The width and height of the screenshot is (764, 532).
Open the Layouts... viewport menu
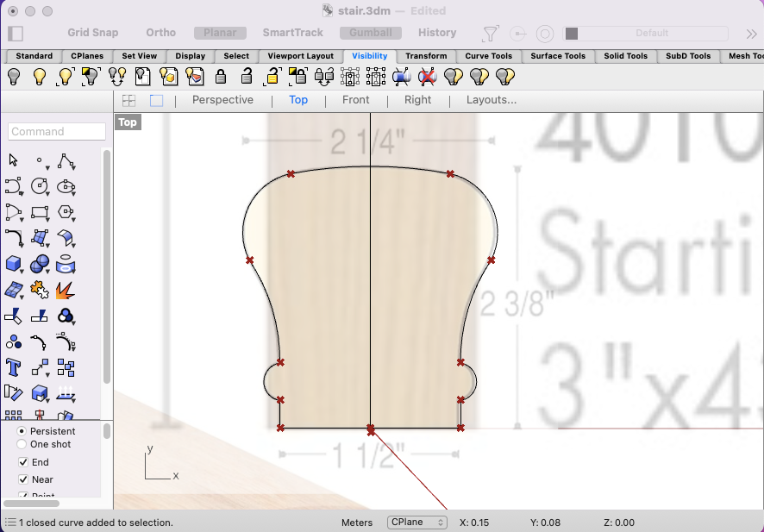coord(492,100)
